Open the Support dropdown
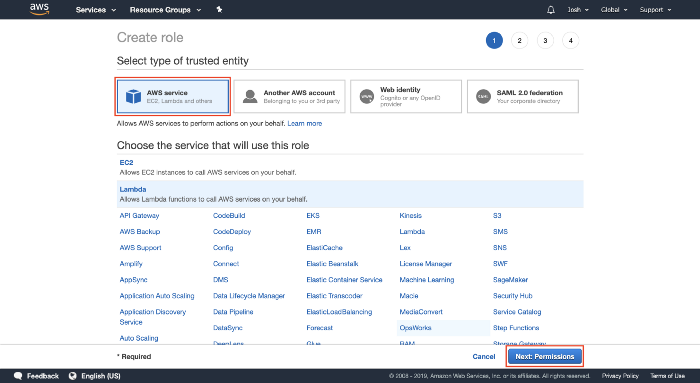 (655, 10)
